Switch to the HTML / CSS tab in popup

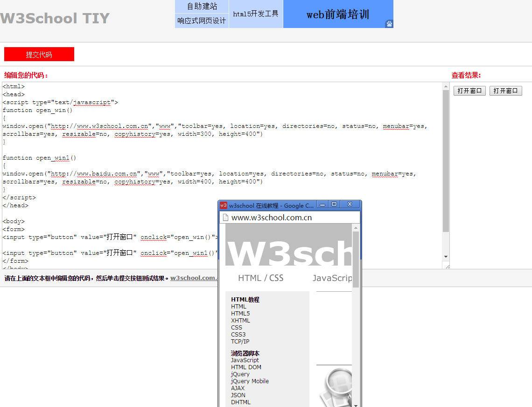[260, 278]
